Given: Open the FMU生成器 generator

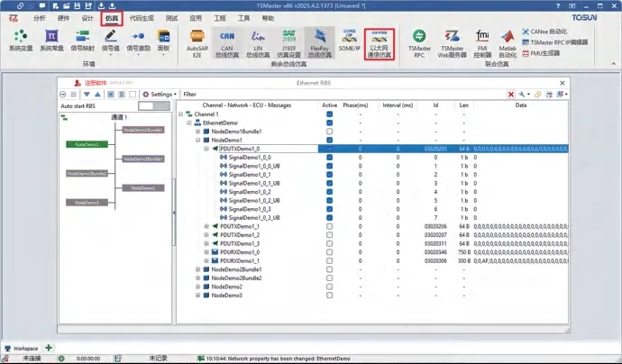Looking at the screenshot, I should [x=541, y=53].
